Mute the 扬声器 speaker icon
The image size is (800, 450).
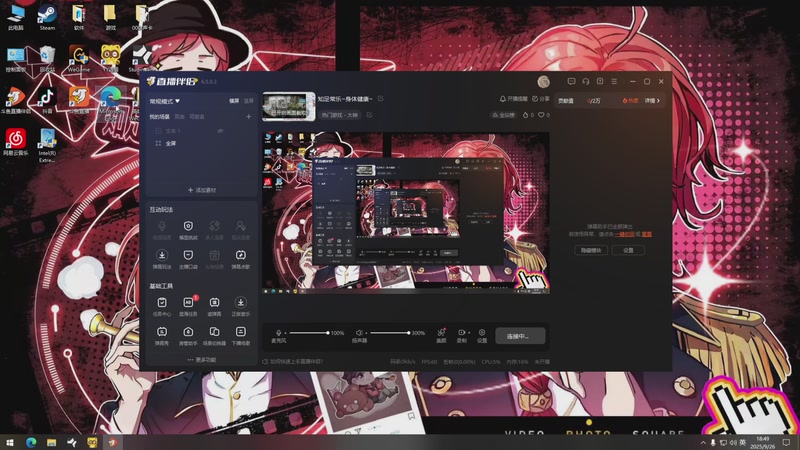click(x=359, y=333)
